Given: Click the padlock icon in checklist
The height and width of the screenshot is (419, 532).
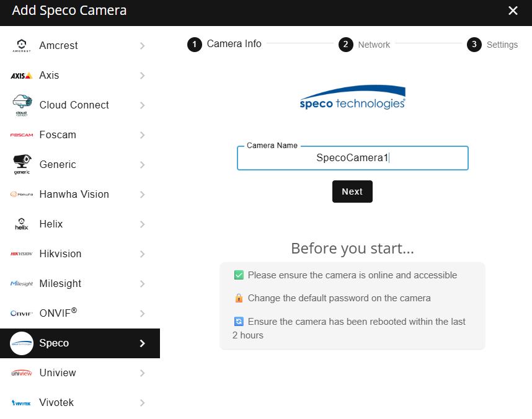Looking at the screenshot, I should tap(239, 298).
